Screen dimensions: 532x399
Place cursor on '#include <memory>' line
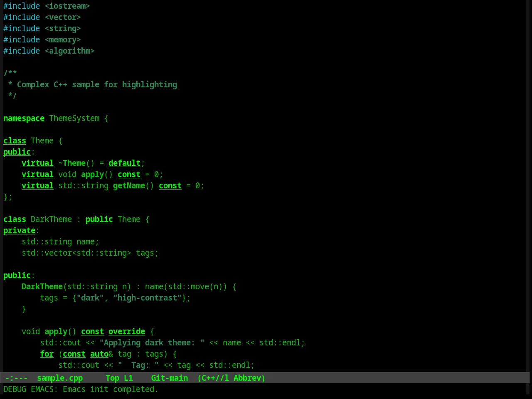pos(42,39)
